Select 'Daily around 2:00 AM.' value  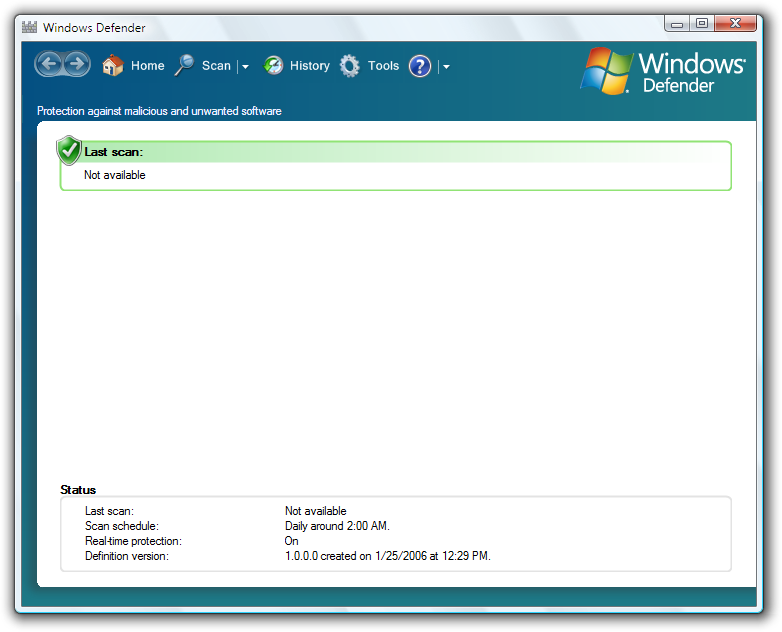(x=337, y=526)
